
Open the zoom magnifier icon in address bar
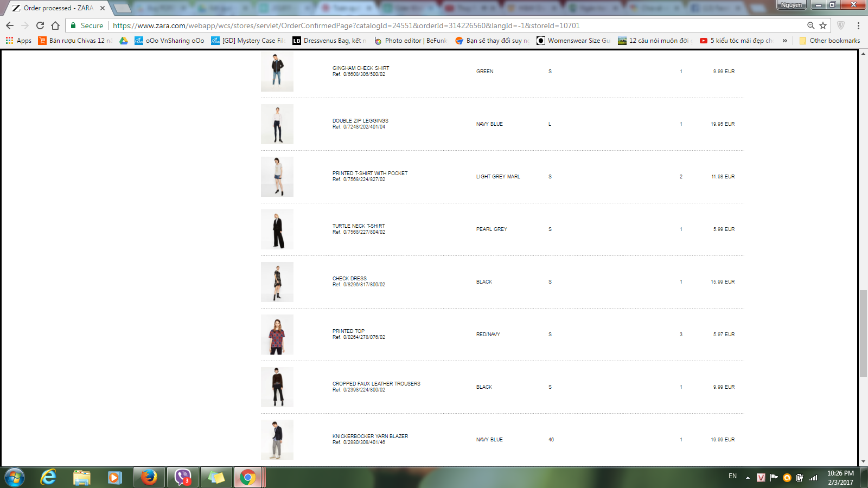(x=810, y=25)
